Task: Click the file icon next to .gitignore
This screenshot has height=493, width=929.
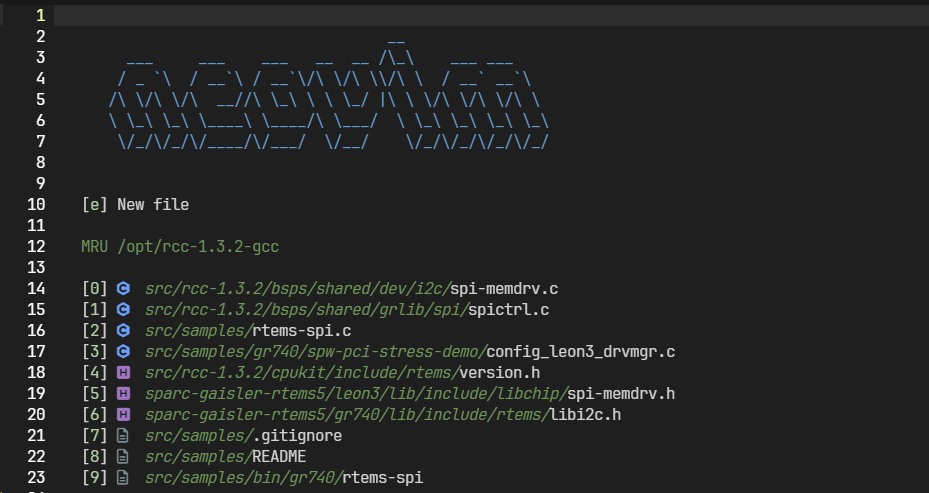Action: coord(123,436)
